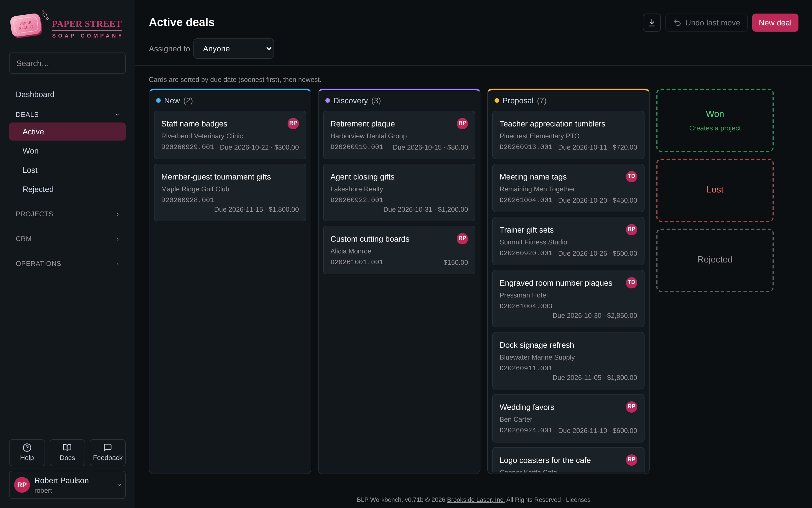The image size is (812, 508).
Task: Click the Won drop zone
Action: tap(715, 120)
